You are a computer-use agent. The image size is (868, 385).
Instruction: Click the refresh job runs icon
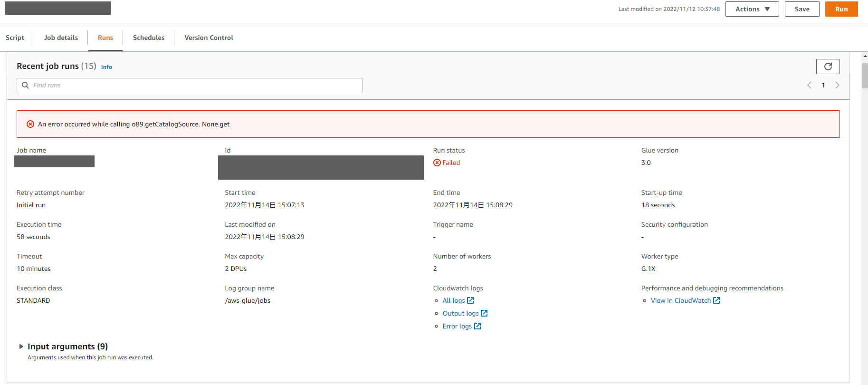[828, 67]
